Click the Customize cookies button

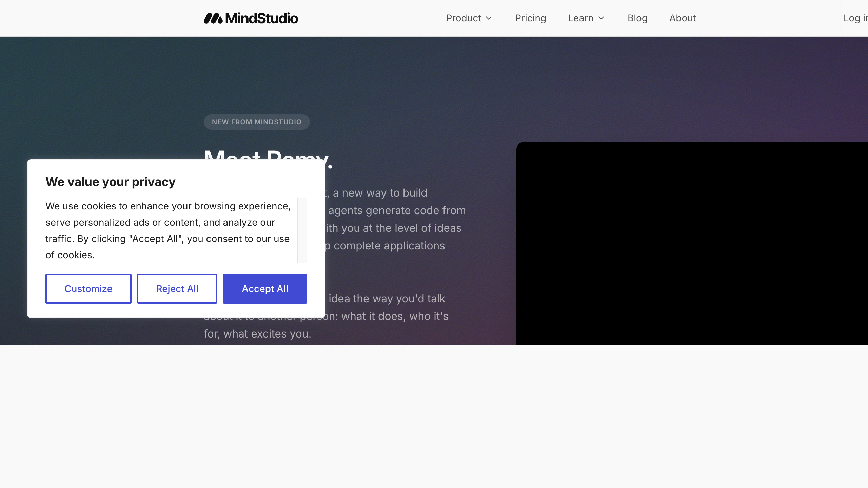point(88,289)
